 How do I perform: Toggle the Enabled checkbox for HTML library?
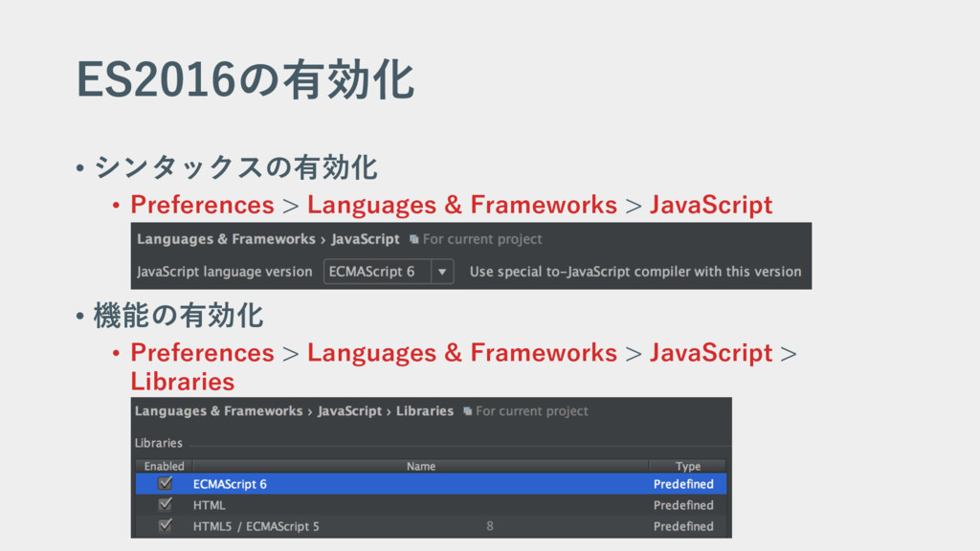point(165,504)
